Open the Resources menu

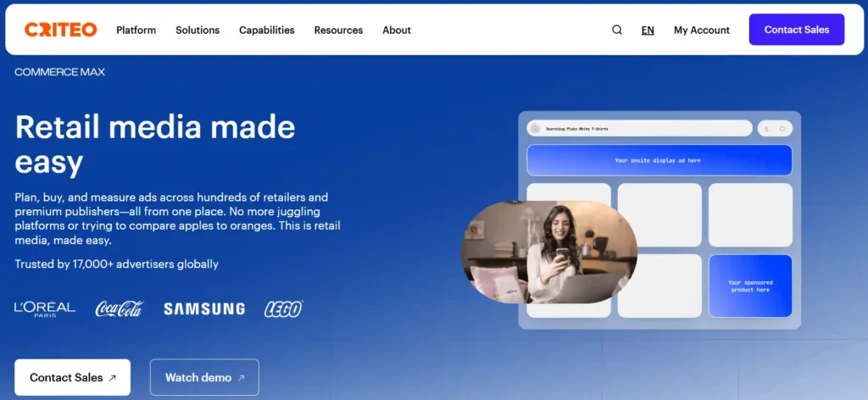338,30
